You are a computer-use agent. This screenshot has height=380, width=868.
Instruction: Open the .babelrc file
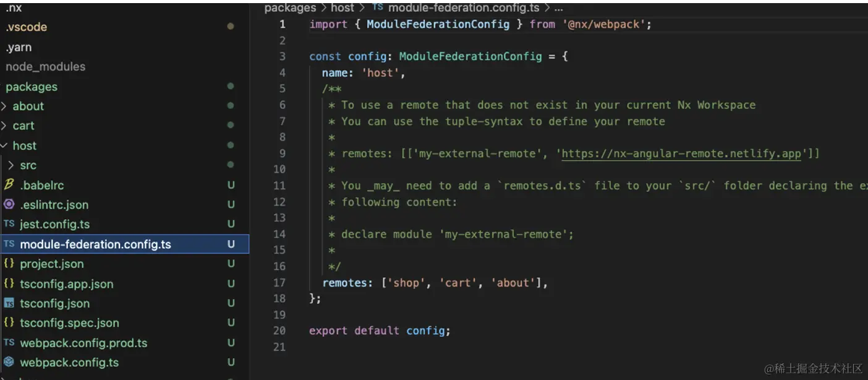tap(41, 185)
